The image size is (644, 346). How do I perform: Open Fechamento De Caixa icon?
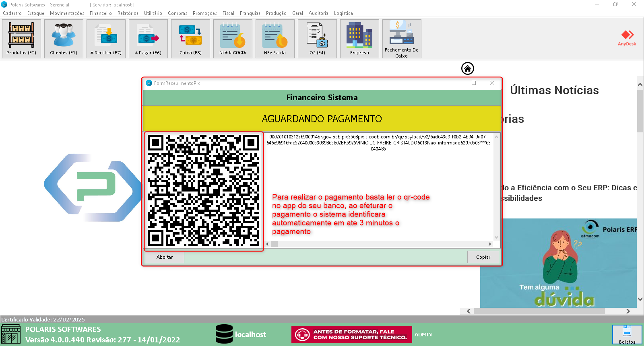point(402,39)
